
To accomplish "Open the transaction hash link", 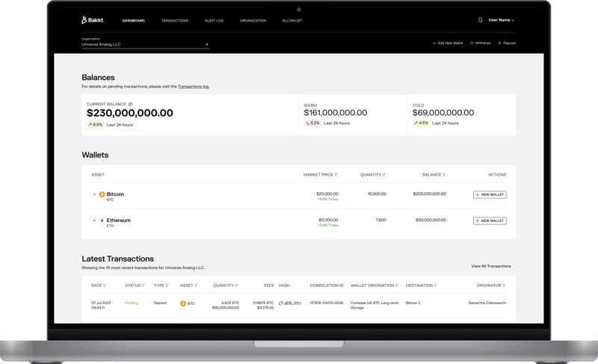I will coord(292,303).
